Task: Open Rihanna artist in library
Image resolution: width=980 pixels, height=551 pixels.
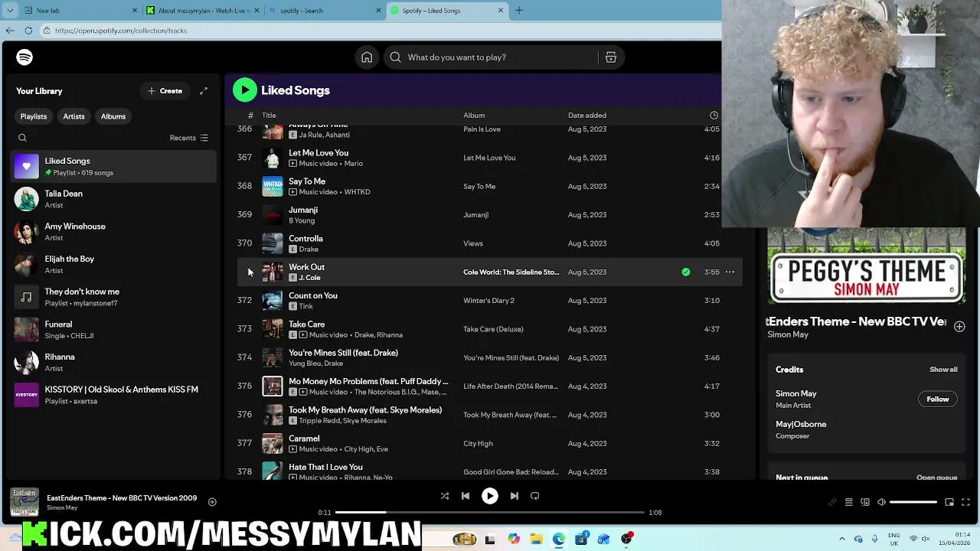Action: pos(114,362)
